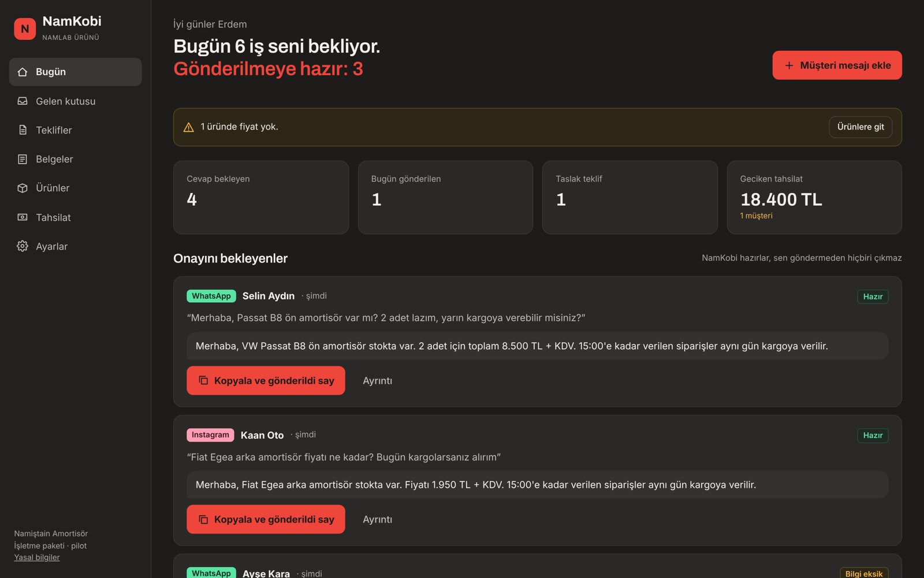
Task: Open Ayrıntı for Selin Aydın's message
Action: click(x=378, y=380)
